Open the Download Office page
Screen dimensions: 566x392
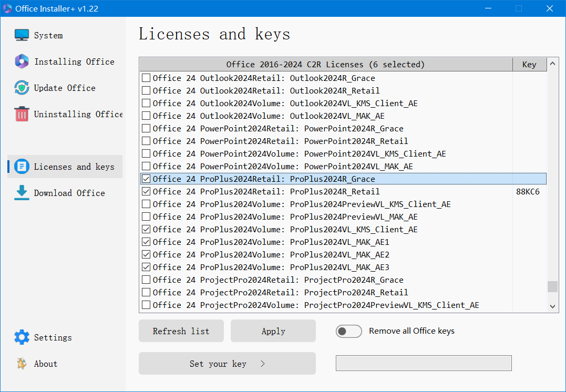(x=65, y=193)
